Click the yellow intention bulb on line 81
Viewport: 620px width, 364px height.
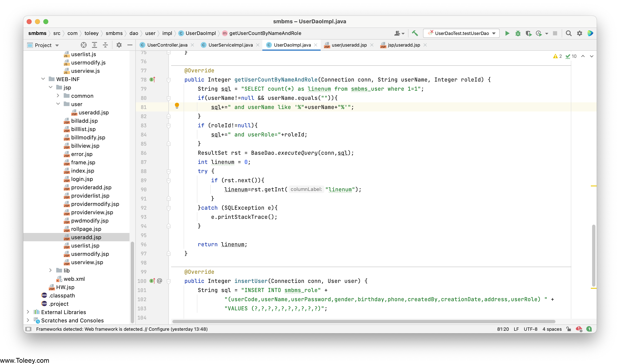point(177,106)
